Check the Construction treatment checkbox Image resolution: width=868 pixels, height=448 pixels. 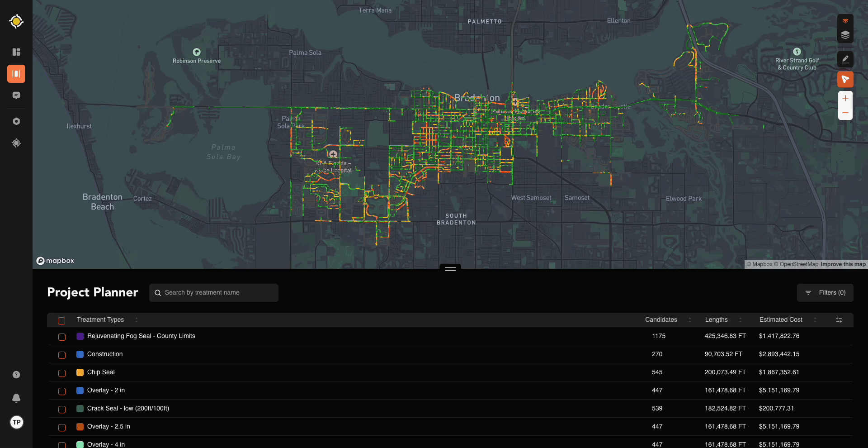tap(62, 355)
